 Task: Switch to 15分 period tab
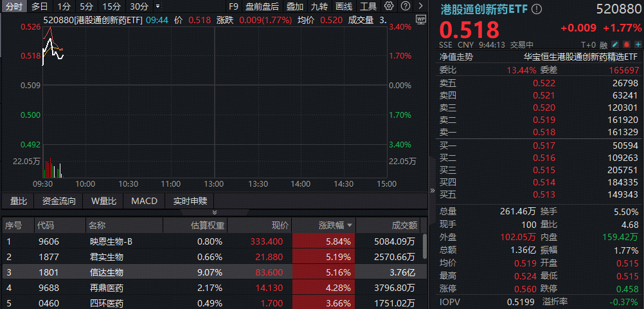112,6
